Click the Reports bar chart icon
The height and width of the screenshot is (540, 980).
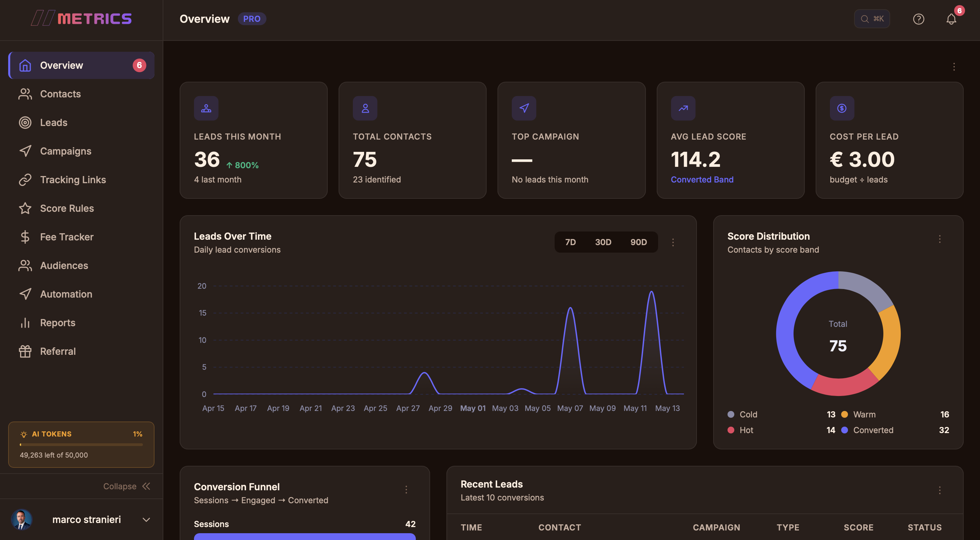pyautogui.click(x=25, y=322)
